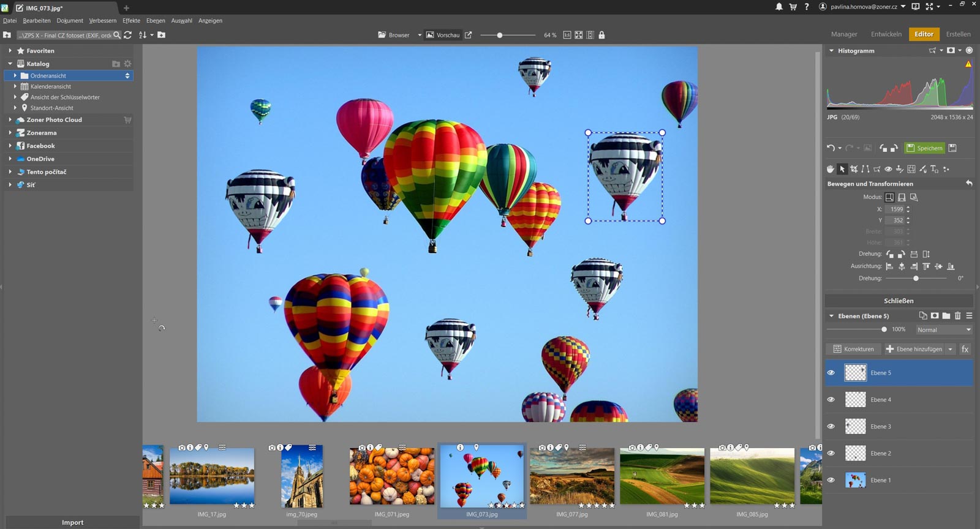This screenshot has height=529, width=980.
Task: Open the Effekte menu
Action: [x=131, y=21]
